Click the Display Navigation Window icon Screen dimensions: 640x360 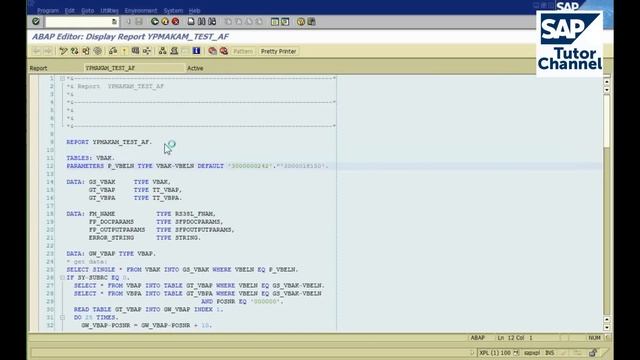174,51
